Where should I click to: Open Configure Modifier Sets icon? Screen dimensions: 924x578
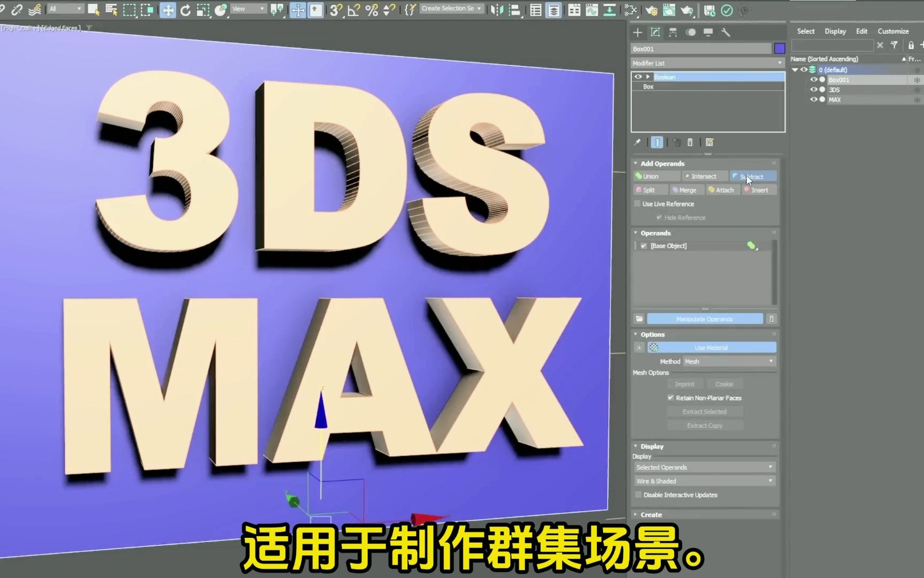tap(710, 142)
